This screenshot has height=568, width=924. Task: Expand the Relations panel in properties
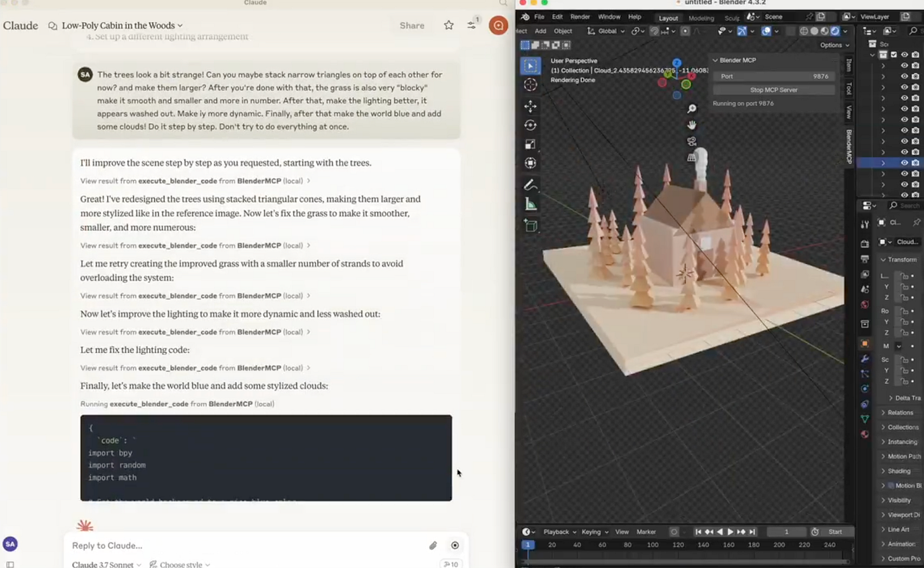click(900, 413)
